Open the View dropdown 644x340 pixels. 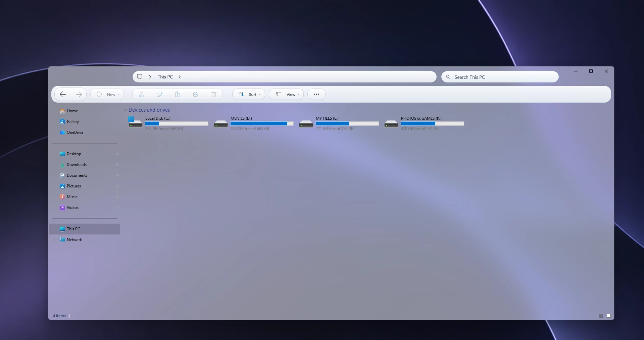click(286, 95)
